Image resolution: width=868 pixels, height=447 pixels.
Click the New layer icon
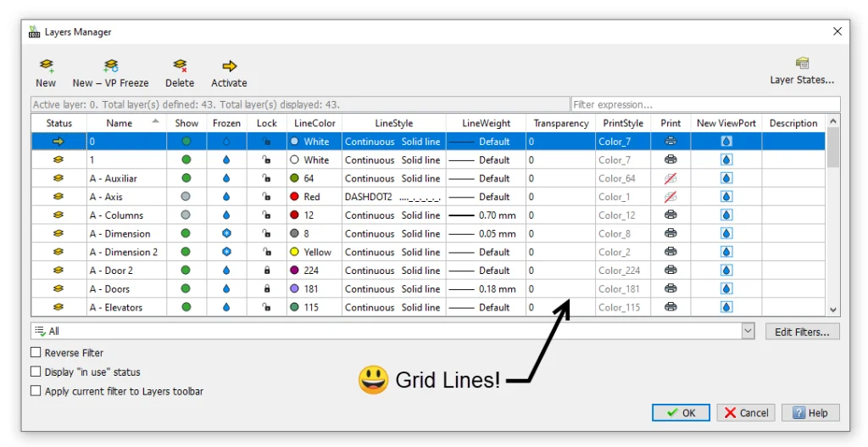coord(46,65)
